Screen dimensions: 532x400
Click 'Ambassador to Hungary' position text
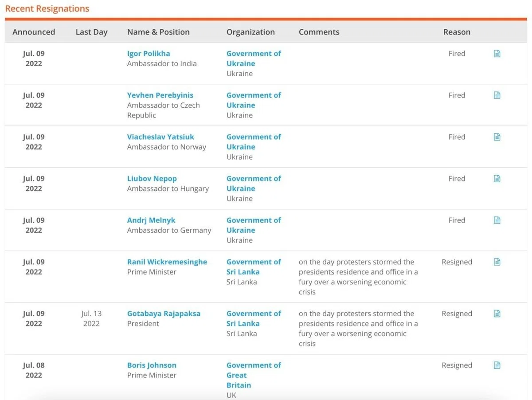click(168, 188)
